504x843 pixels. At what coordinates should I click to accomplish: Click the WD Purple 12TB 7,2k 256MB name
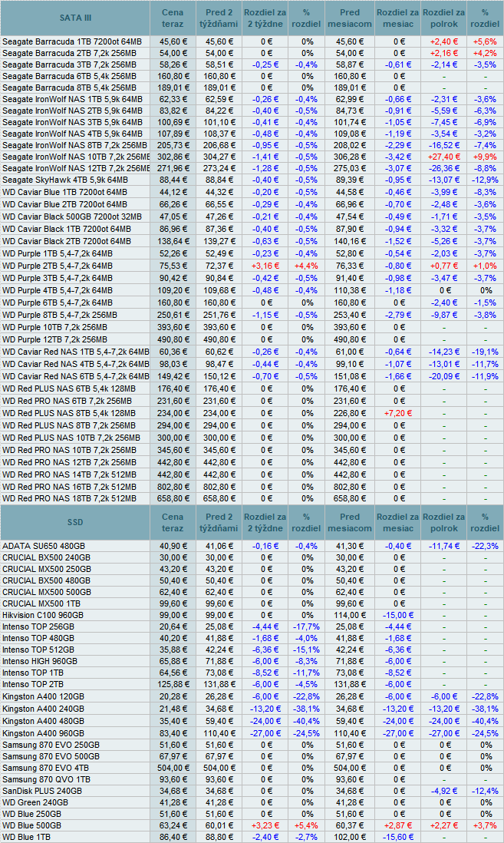tap(54, 339)
